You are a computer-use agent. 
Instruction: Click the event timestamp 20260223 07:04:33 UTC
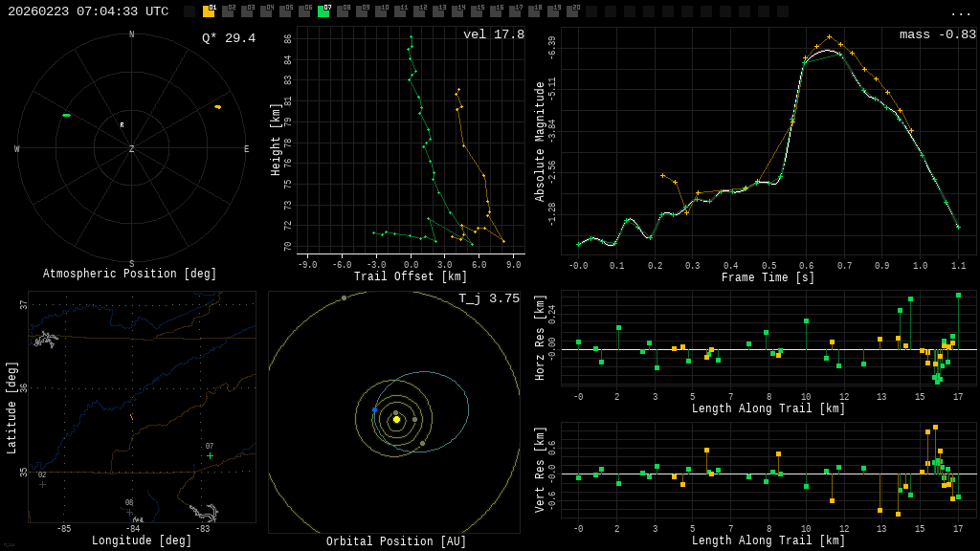click(x=88, y=11)
